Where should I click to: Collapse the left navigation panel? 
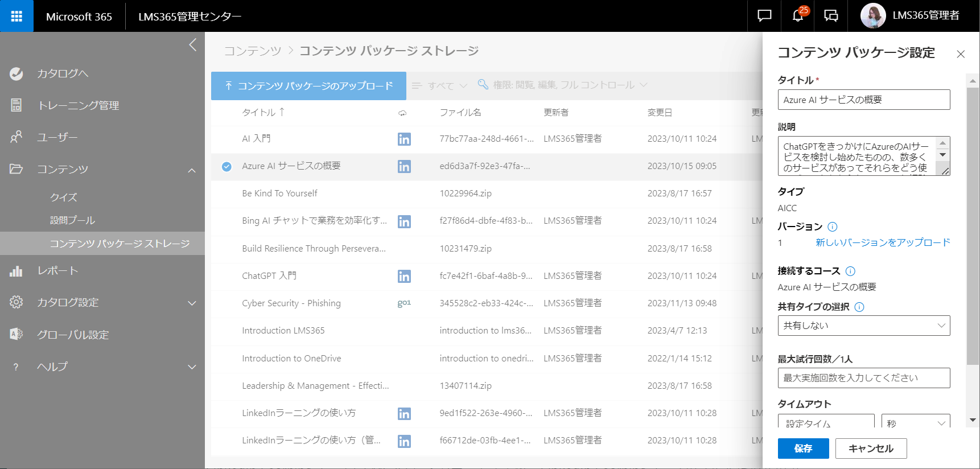pyautogui.click(x=193, y=44)
